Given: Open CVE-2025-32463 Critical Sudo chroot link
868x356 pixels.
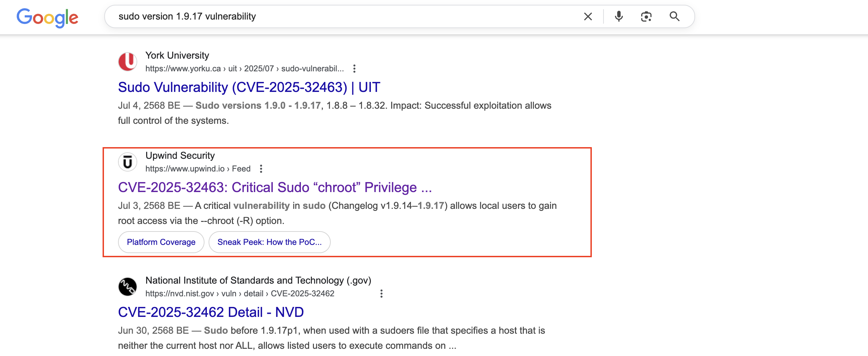Looking at the screenshot, I should (274, 188).
